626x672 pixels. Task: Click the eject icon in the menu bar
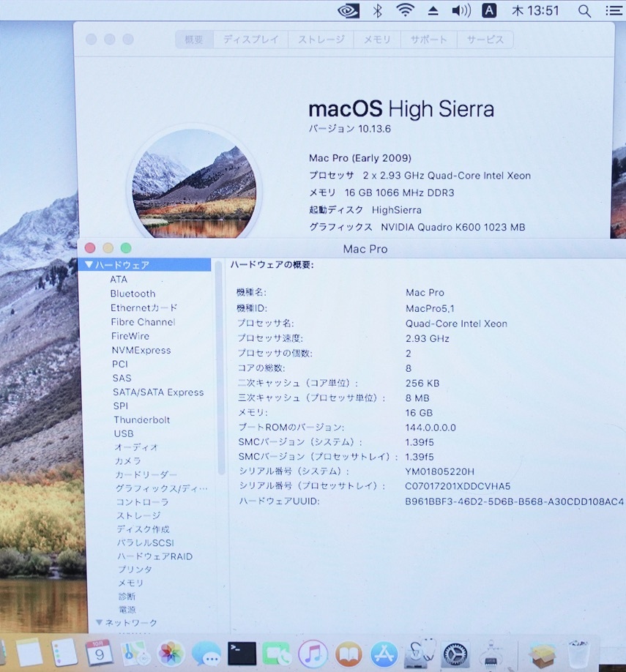point(433,11)
